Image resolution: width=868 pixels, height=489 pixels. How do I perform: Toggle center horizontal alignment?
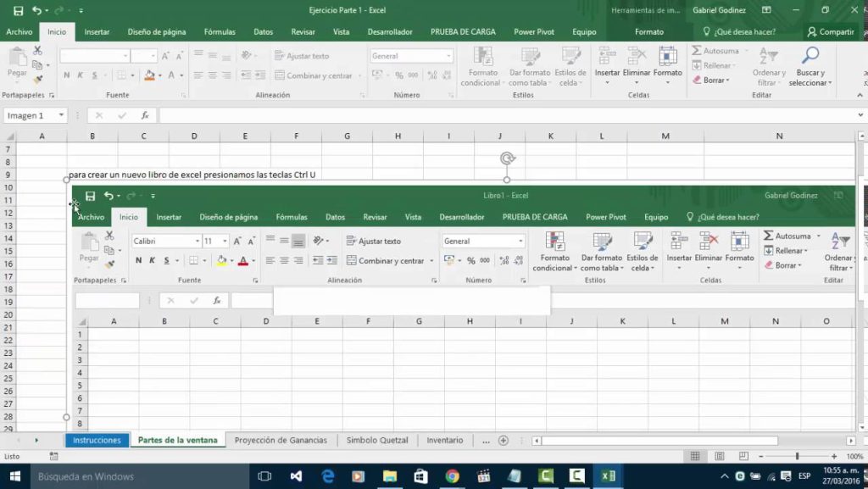click(x=213, y=75)
